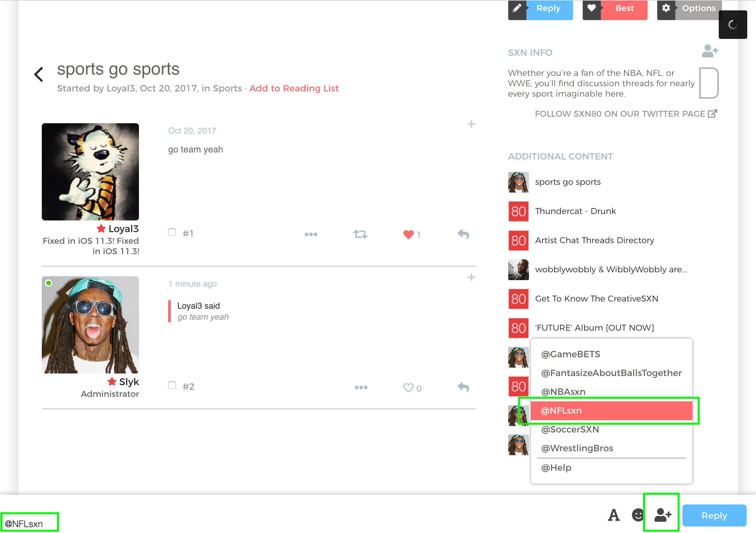
Task: Click the add-user icon next to SXN INFO
Action: 710,51
